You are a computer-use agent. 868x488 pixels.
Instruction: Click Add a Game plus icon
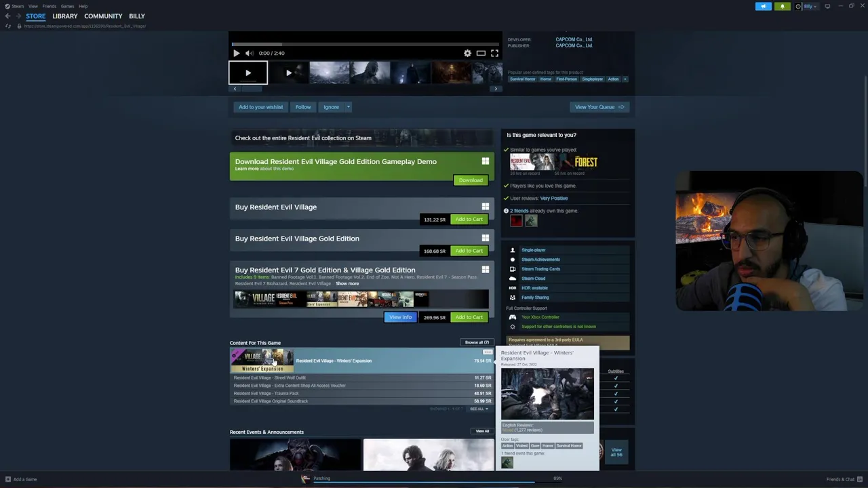pos(8,479)
